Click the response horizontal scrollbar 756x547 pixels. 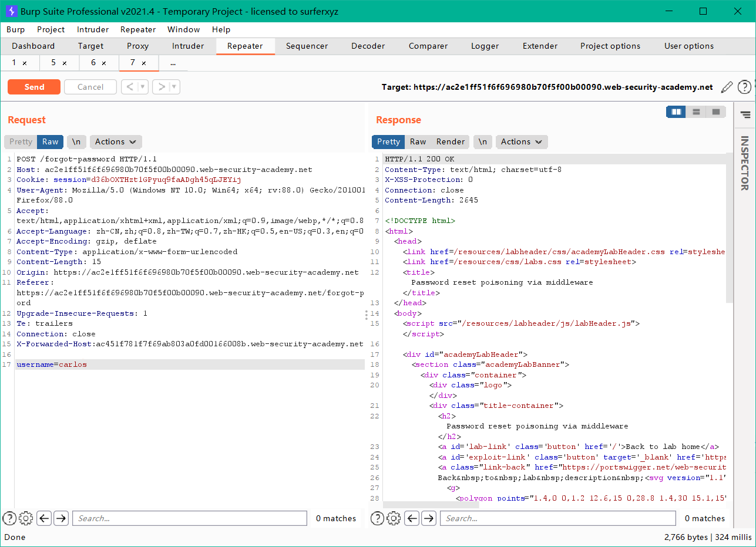[432, 505]
